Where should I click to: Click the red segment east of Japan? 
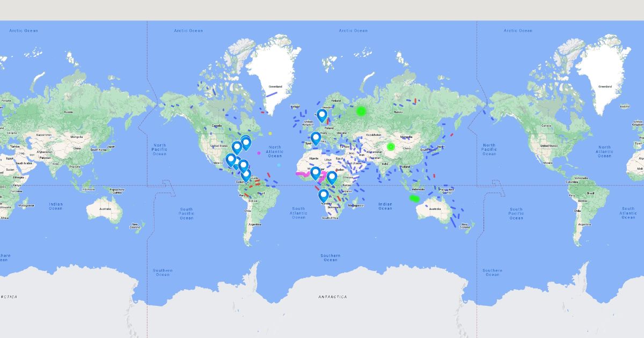(x=452, y=135)
